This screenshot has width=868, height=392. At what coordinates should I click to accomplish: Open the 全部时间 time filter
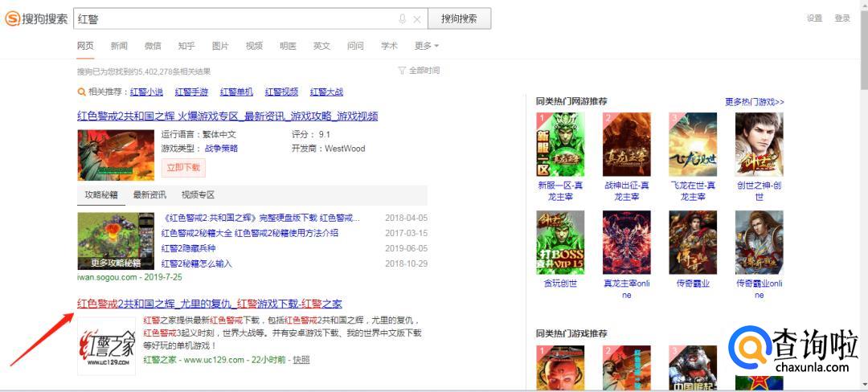[x=419, y=71]
